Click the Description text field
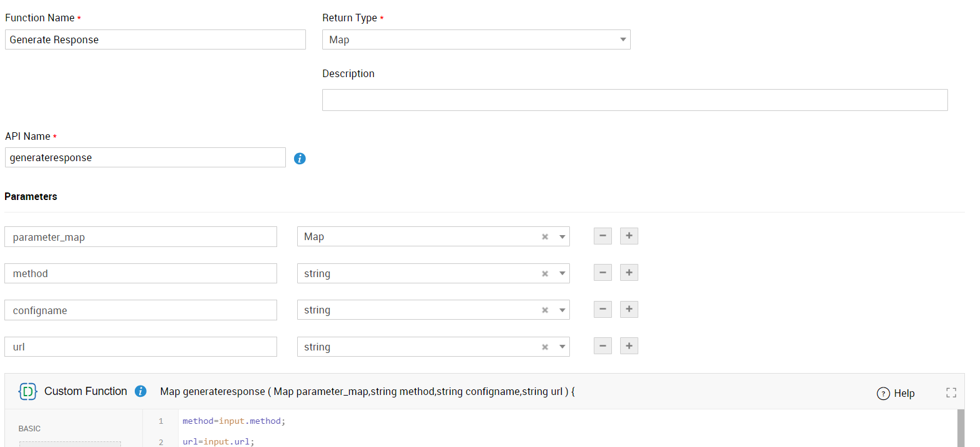The width and height of the screenshot is (980, 447). point(635,100)
